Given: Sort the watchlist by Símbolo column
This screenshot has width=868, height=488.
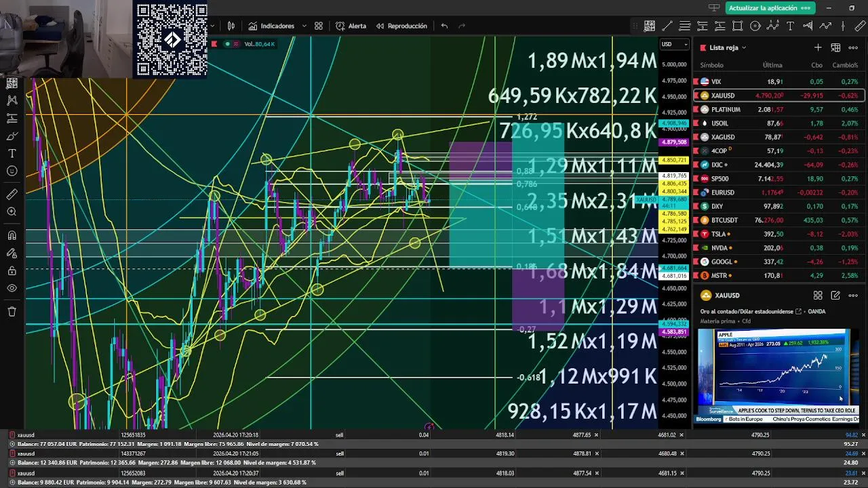Looking at the screenshot, I should pos(711,65).
